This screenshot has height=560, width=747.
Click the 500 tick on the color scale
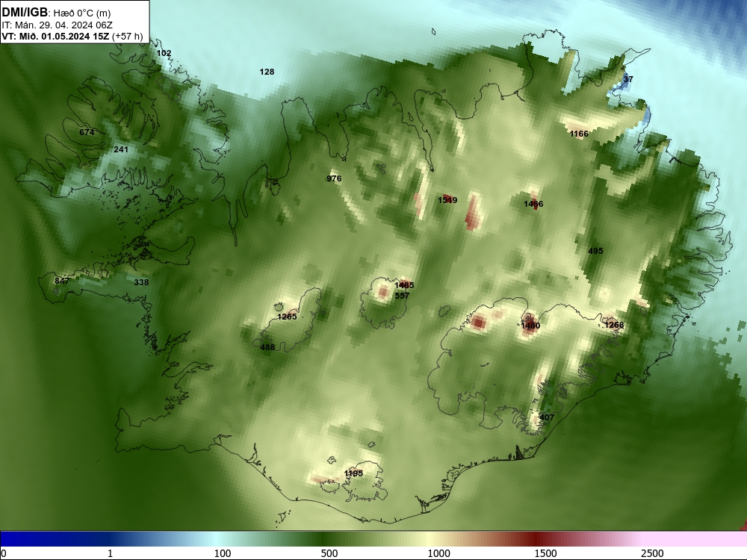[329, 553]
